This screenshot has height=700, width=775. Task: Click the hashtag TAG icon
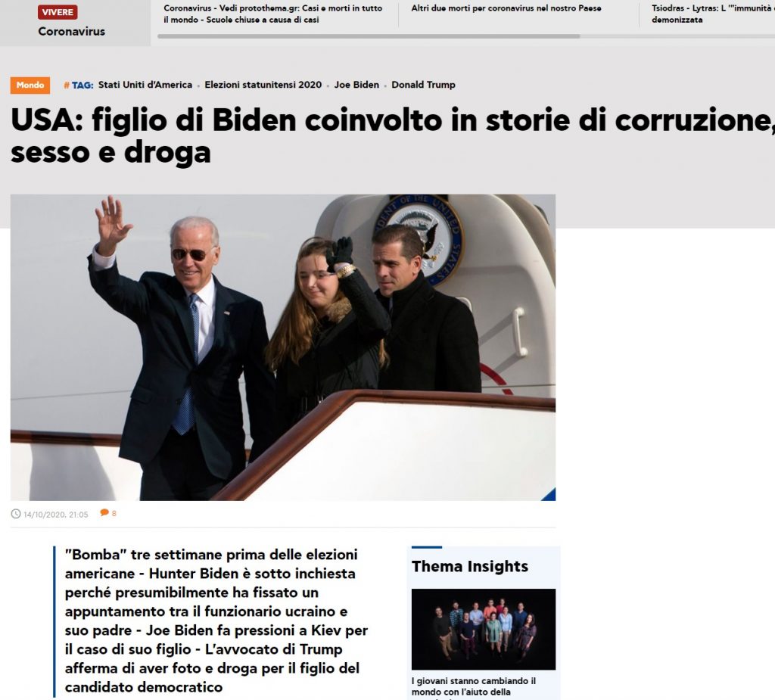tap(67, 86)
